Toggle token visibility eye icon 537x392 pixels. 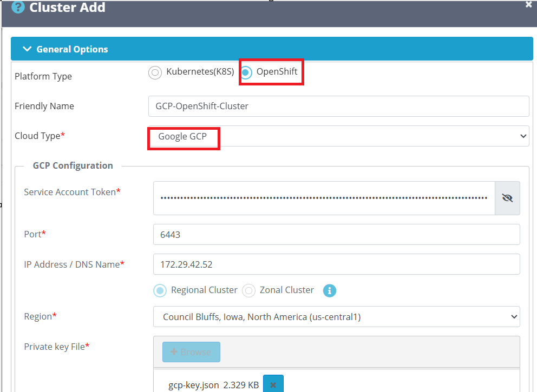(507, 198)
